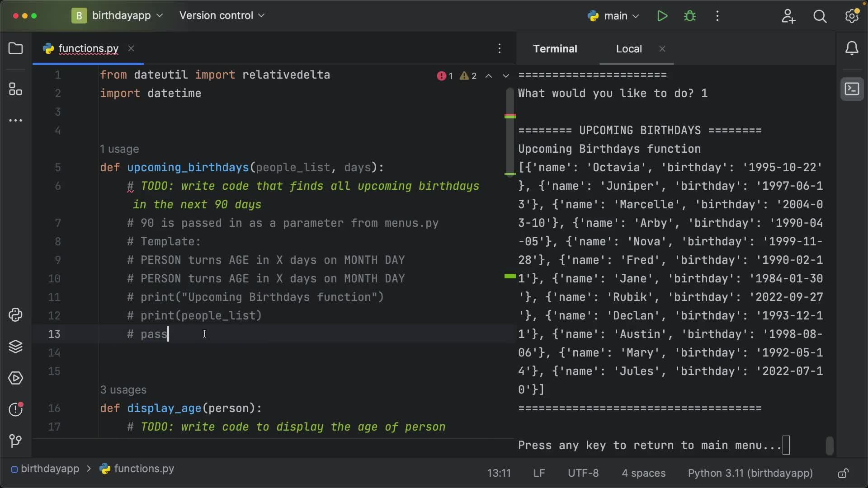Toggle read-only lock for file
Image resolution: width=868 pixels, height=488 pixels.
coord(843,474)
